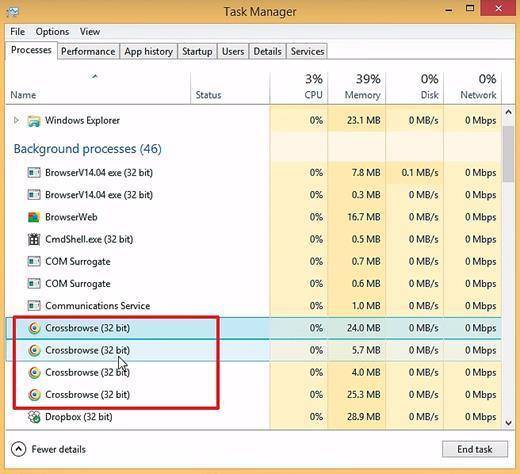The image size is (520, 474).
Task: Click icon of BrowserV14.04 using 7.8 MB
Action: (34, 173)
